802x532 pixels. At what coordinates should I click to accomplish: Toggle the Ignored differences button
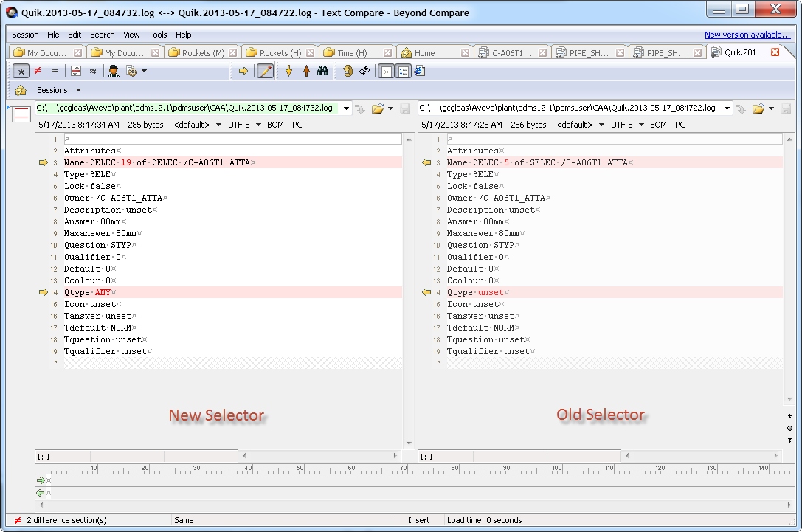(386, 72)
